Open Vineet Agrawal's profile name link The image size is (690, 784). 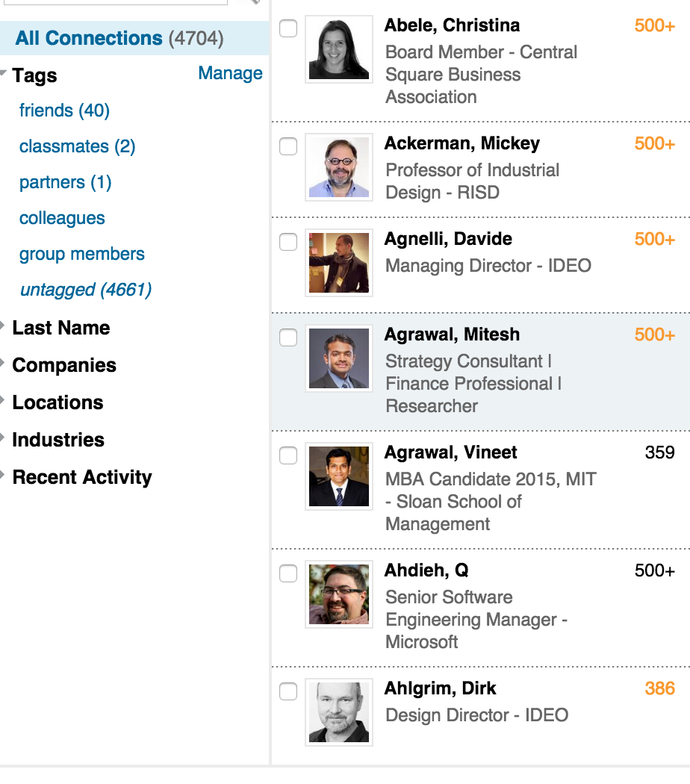pos(450,452)
